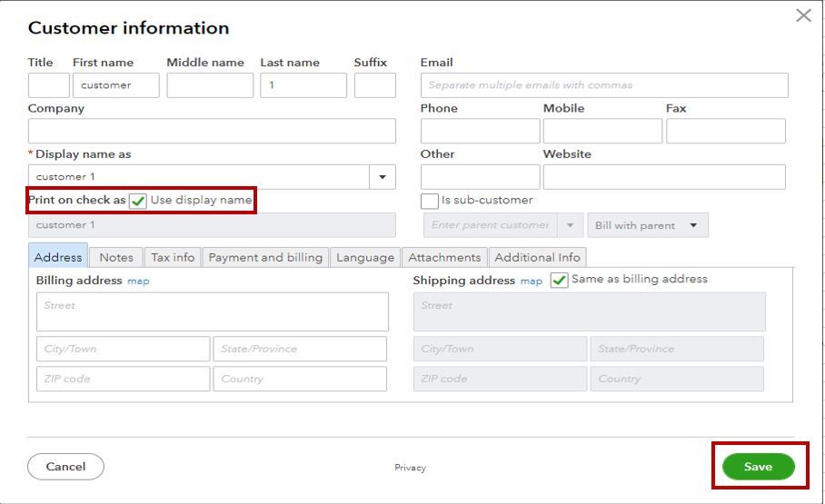Select the Payment and billing tab
Screen dimensions: 825x504
tap(265, 257)
